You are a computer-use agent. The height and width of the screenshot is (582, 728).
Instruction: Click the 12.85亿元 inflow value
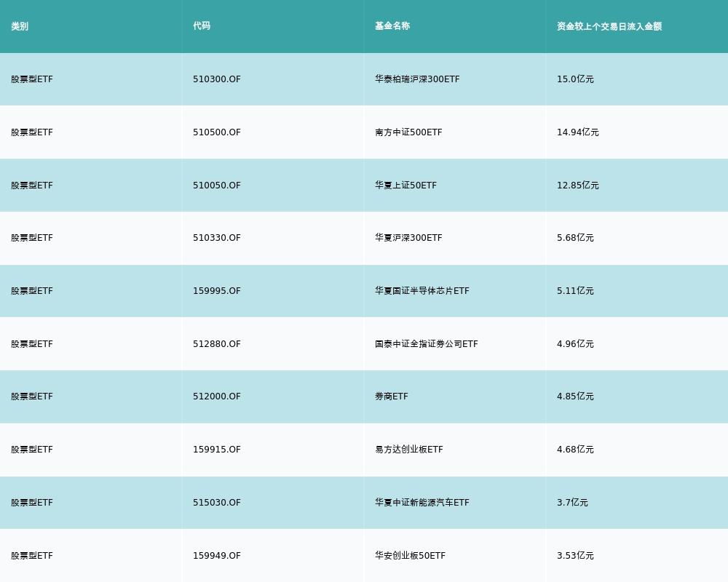[578, 186]
